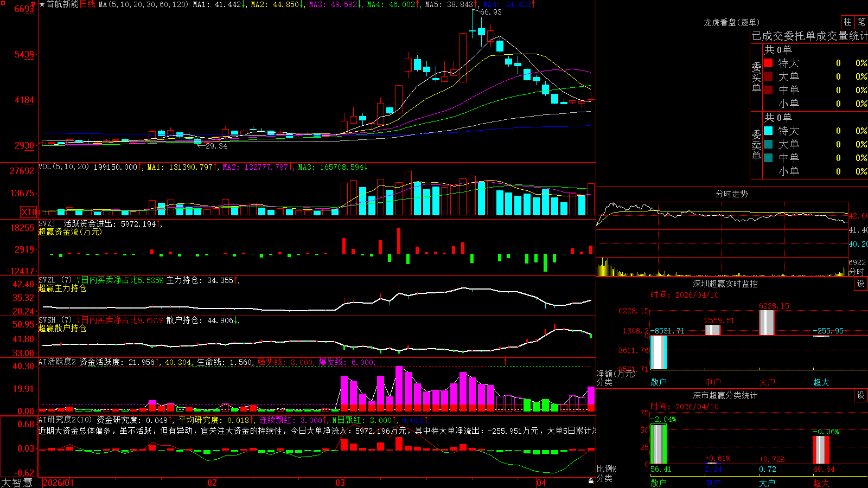Click 中户 label under 深圳超赢实时监控 chart

coord(713,382)
